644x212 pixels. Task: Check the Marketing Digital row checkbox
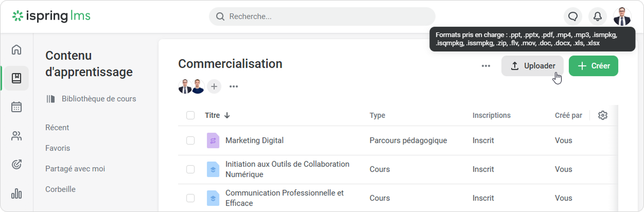pyautogui.click(x=190, y=140)
